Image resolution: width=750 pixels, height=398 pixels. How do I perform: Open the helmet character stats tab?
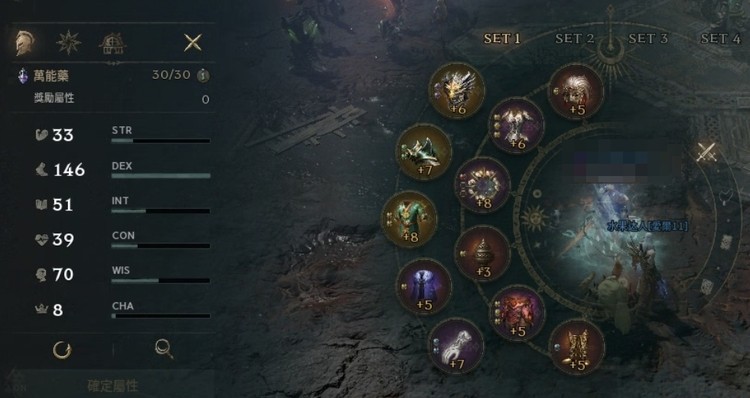click(x=23, y=43)
